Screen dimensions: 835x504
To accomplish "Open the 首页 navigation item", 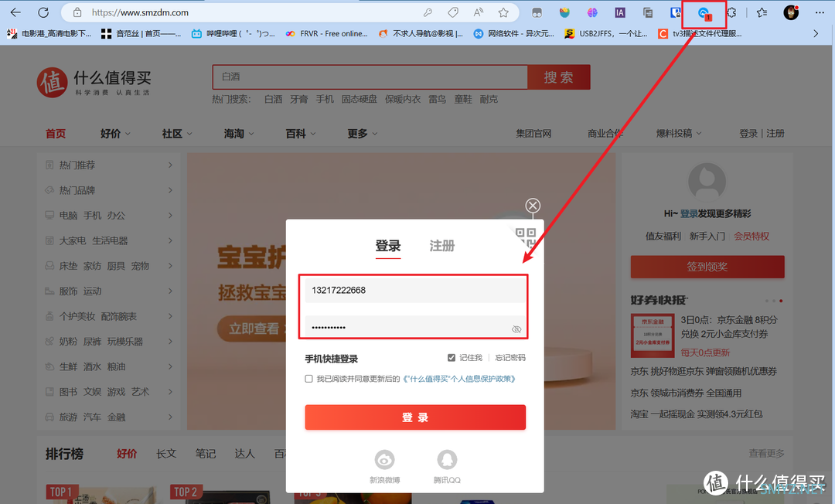I will (x=56, y=134).
